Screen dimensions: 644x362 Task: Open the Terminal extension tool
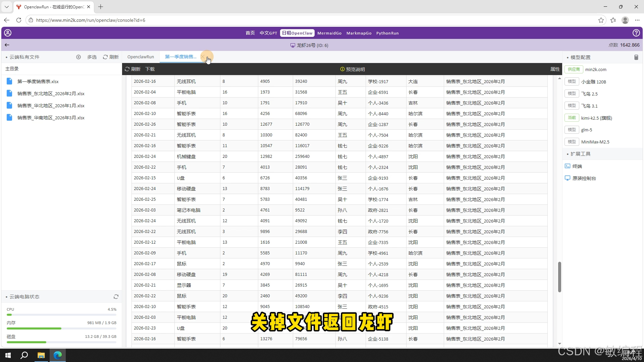(577, 166)
